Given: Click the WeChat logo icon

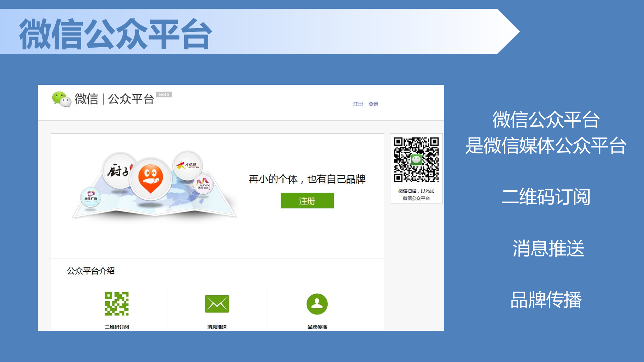Looking at the screenshot, I should click(x=62, y=100).
